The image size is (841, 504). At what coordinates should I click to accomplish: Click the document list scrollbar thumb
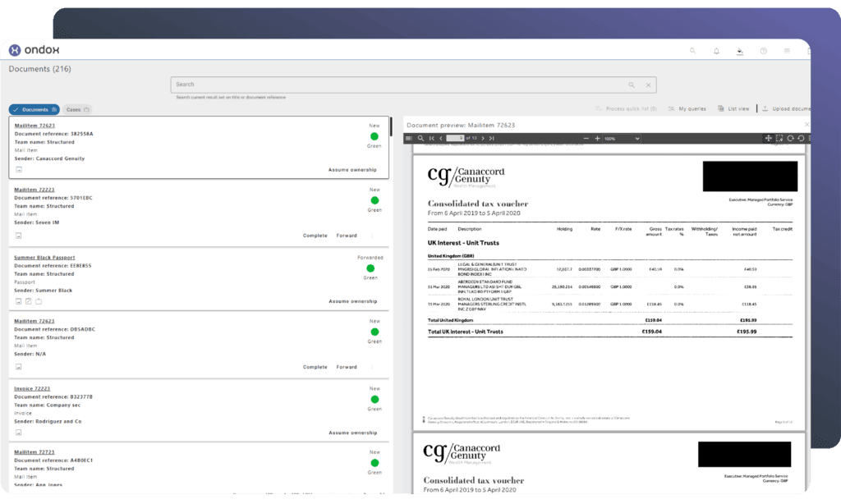[x=391, y=126]
